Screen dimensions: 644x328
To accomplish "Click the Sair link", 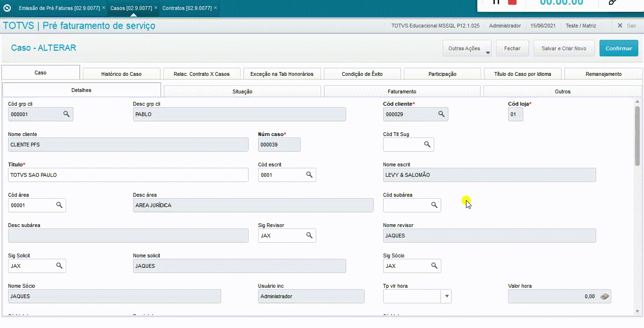I will tap(631, 26).
